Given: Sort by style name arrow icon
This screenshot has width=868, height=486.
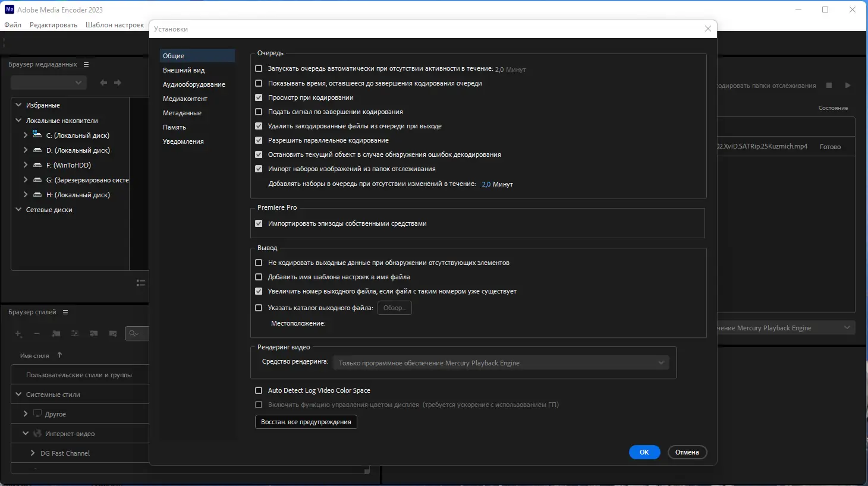Looking at the screenshot, I should (x=59, y=355).
